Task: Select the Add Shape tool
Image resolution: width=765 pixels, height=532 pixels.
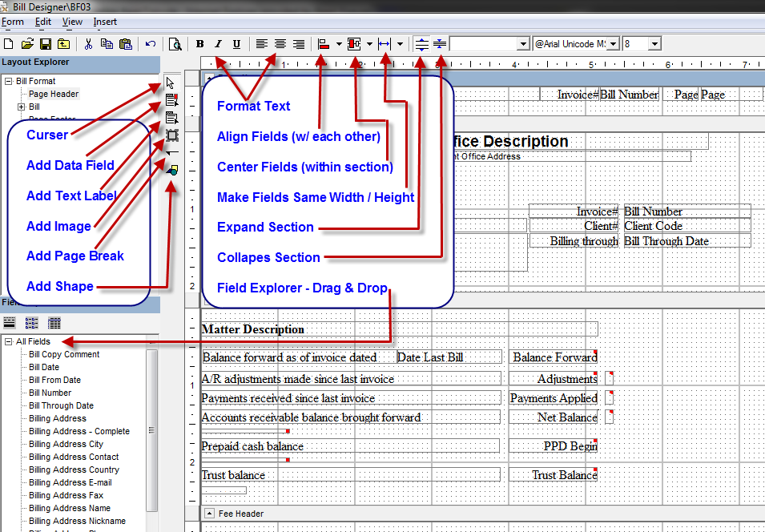Action: [171, 169]
